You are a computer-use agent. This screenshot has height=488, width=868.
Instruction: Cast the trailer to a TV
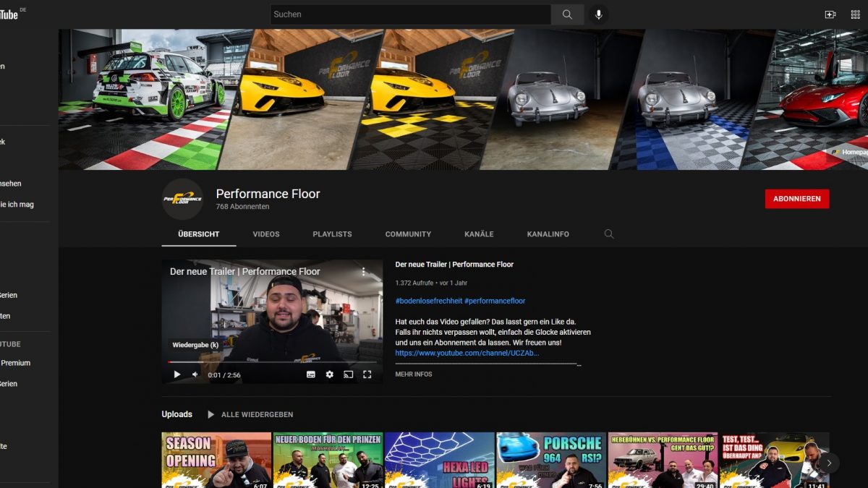pyautogui.click(x=349, y=374)
